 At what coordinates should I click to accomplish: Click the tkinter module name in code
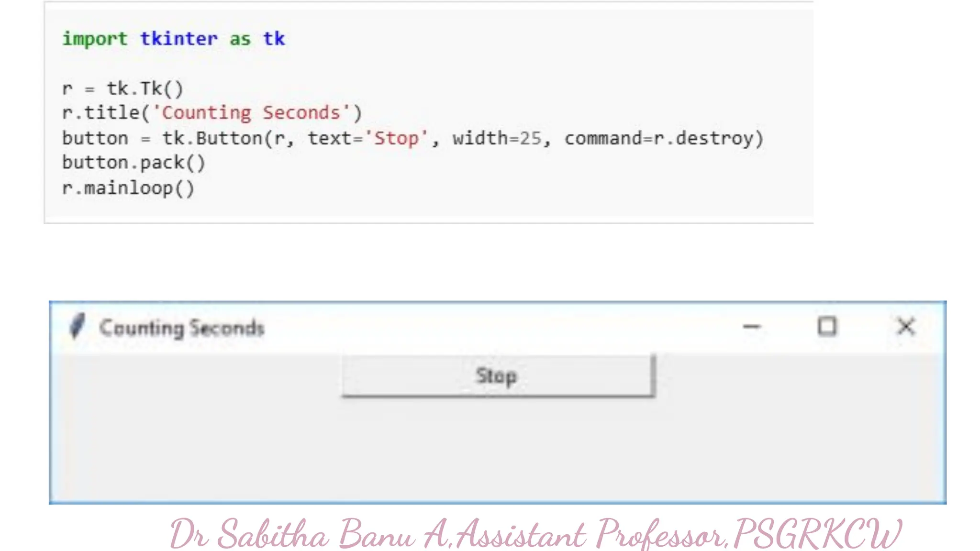(x=178, y=39)
